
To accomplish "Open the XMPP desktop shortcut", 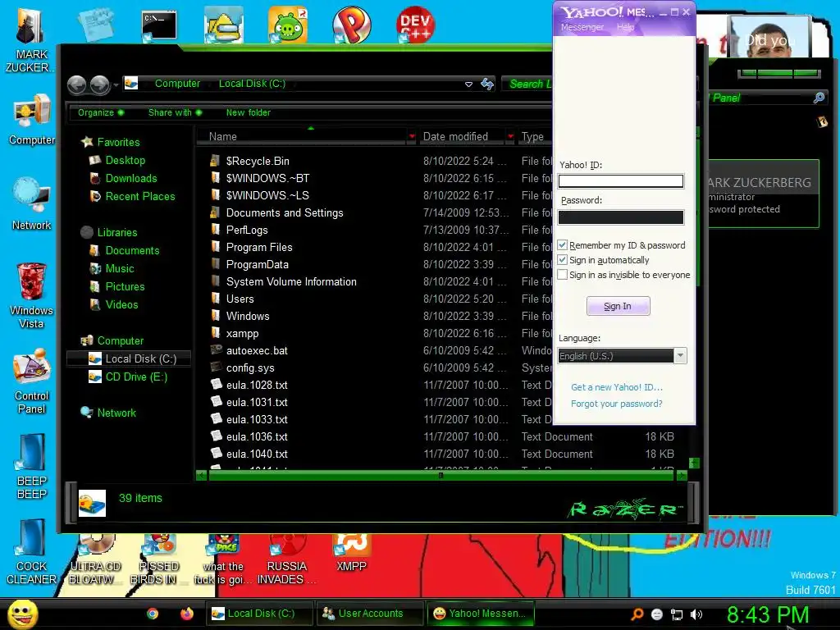I will click(351, 554).
